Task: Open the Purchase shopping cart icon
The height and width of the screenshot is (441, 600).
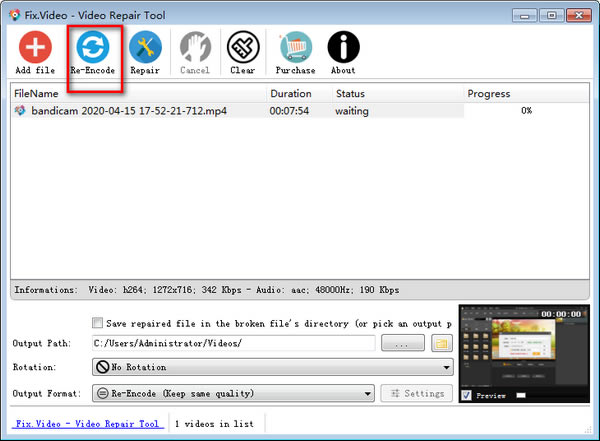Action: [295, 47]
